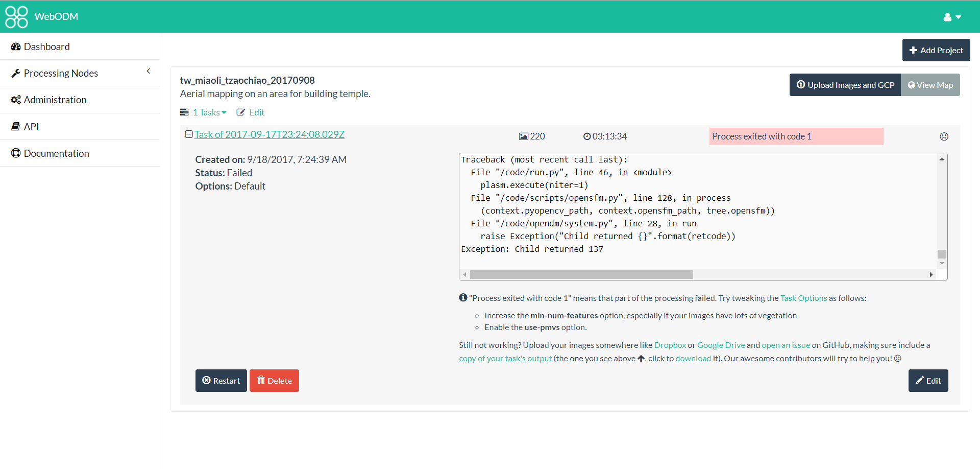Image resolution: width=980 pixels, height=469 pixels.
Task: Go to the Dashboard page
Action: (x=46, y=46)
